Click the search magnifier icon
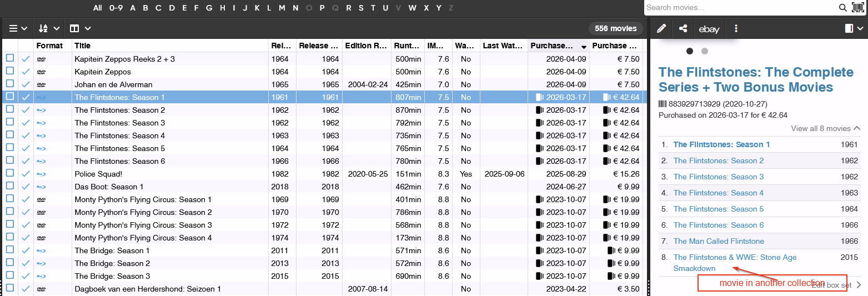The height and width of the screenshot is (296, 868). 842,8
